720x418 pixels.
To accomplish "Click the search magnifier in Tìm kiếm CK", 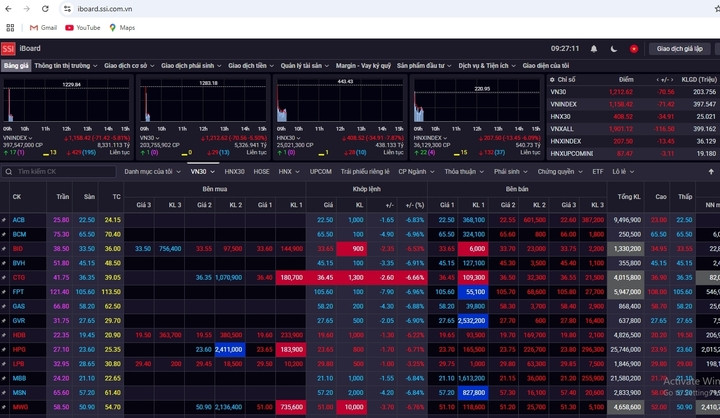I will pos(10,172).
